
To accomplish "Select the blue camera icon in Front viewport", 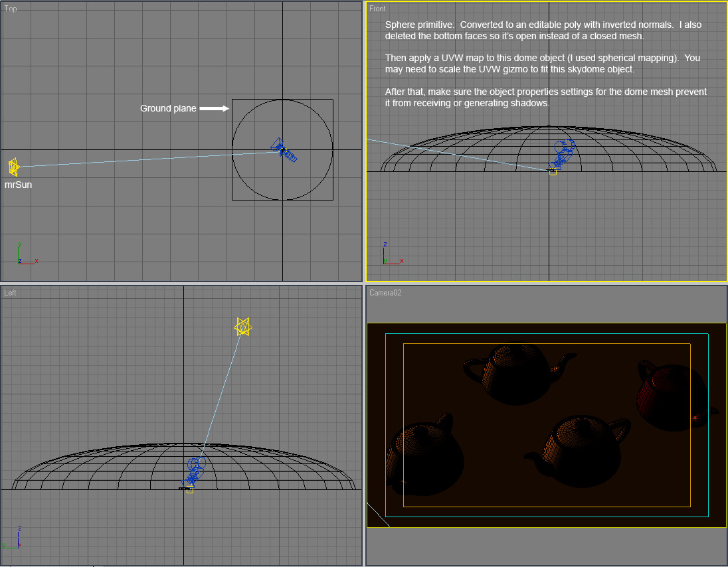I will (x=563, y=153).
